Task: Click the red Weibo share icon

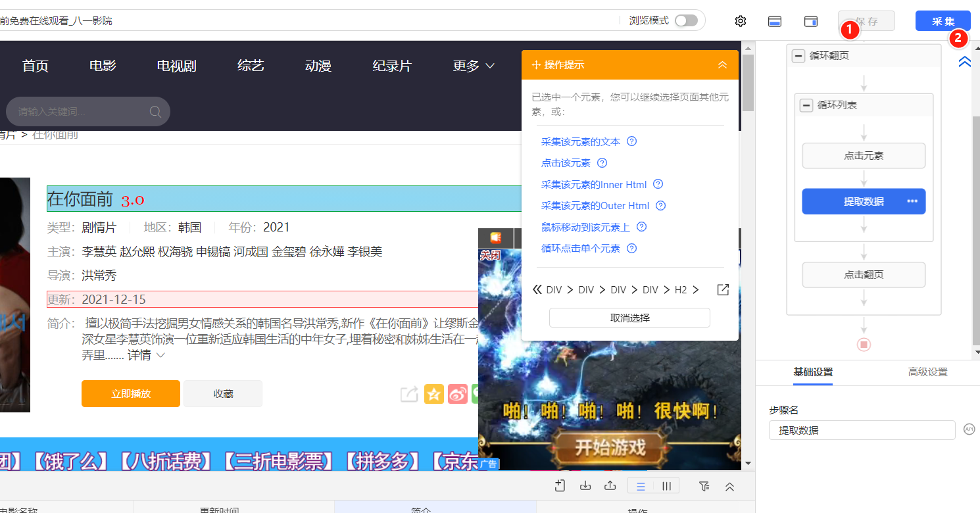Action: click(458, 394)
